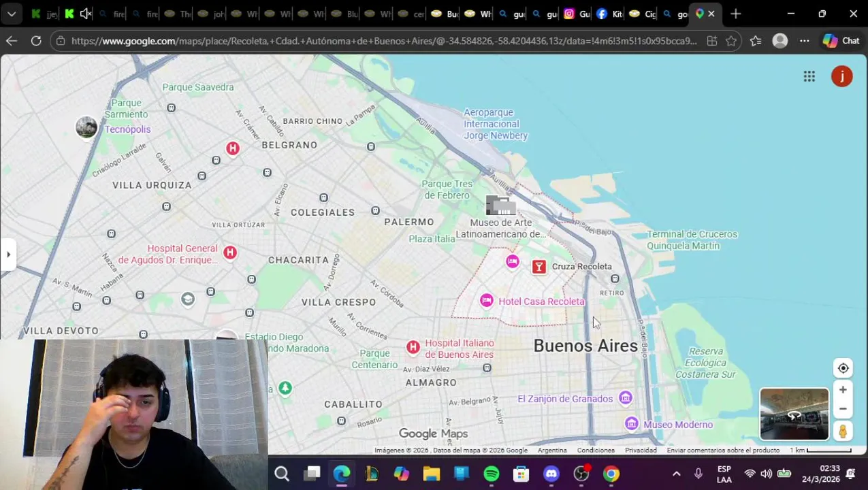This screenshot has height=490, width=868.
Task: Show your location with the target button
Action: 843,368
